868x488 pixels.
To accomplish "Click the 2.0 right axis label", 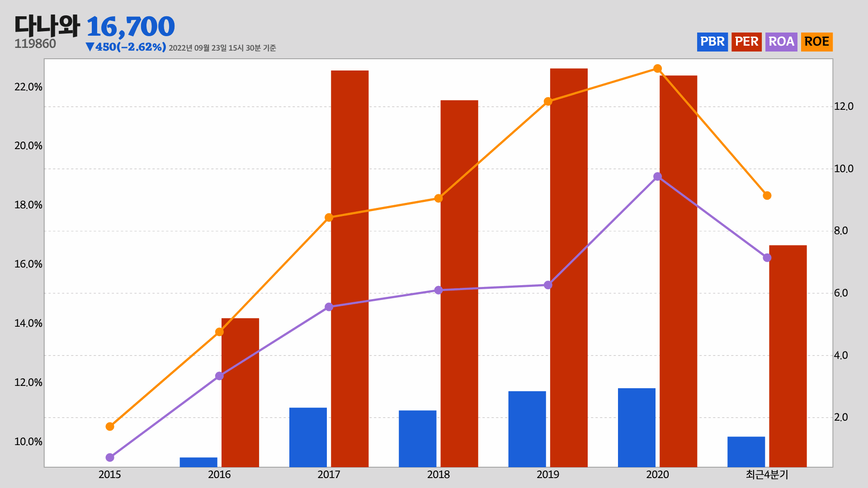I will pyautogui.click(x=841, y=418).
